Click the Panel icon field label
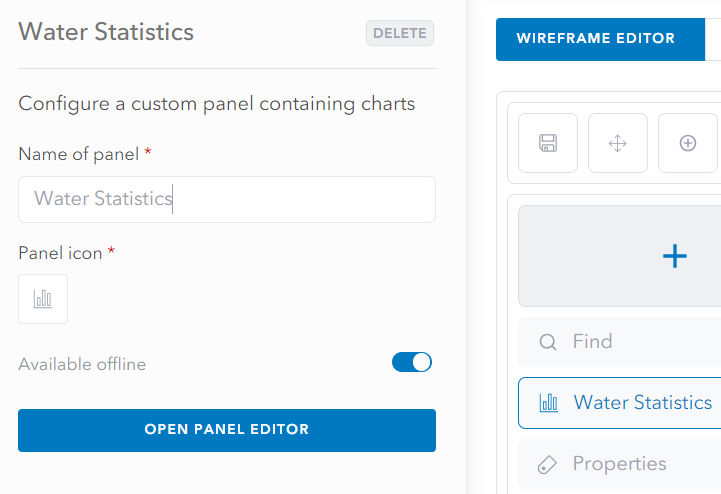 point(60,253)
